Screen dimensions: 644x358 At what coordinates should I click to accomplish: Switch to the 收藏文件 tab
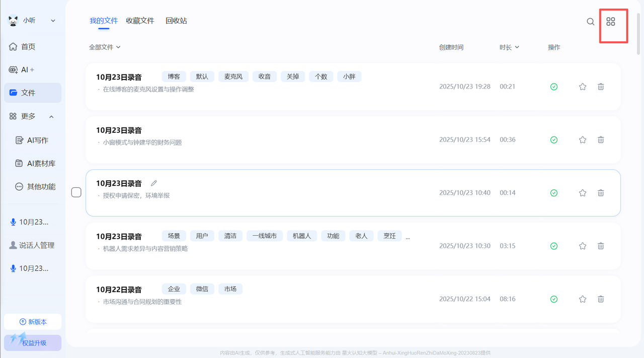[140, 21]
